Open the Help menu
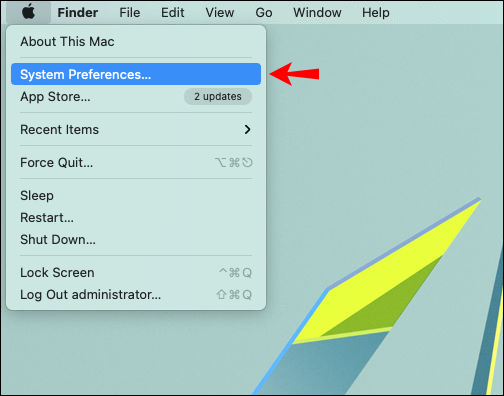504x396 pixels. (376, 13)
